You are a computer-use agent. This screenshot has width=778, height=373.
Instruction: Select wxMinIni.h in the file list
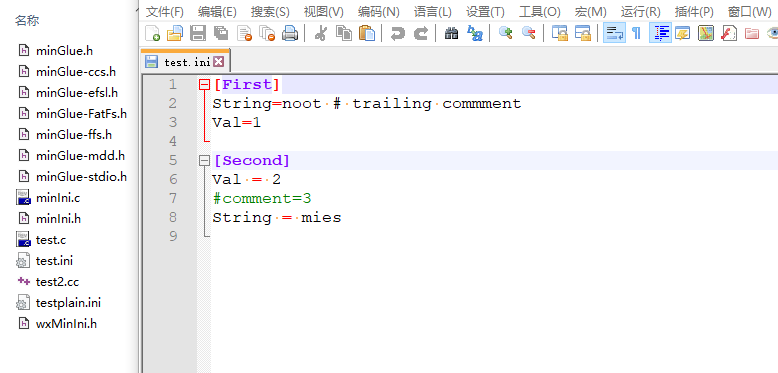click(66, 324)
